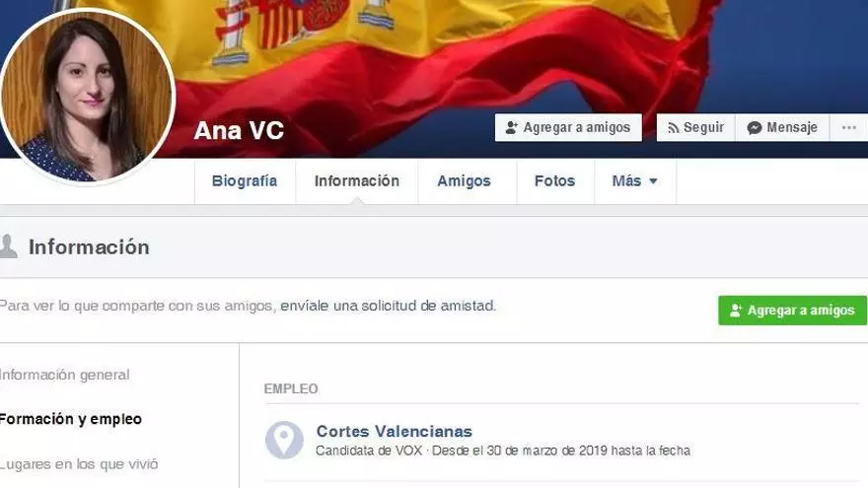Click the add-friend icon in the header button
Viewport: 868px width, 488px height.
[x=512, y=128]
